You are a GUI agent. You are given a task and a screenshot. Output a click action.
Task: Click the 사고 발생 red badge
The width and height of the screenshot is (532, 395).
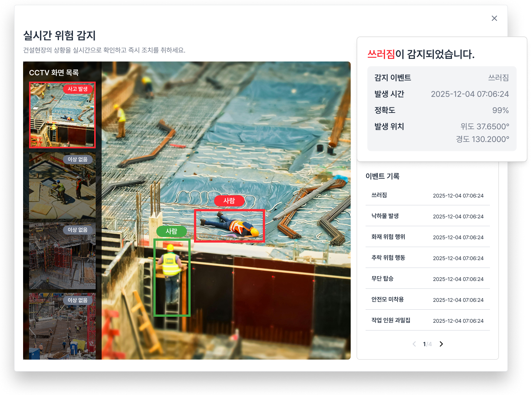pyautogui.click(x=77, y=89)
